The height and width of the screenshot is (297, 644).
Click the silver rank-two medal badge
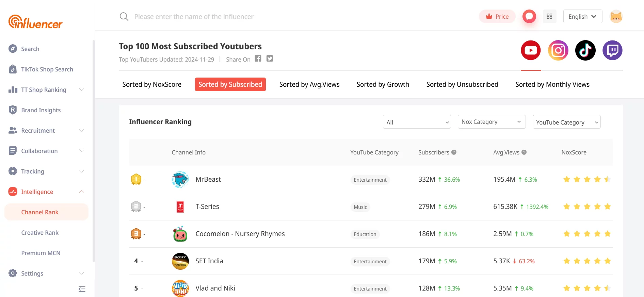pos(136,207)
